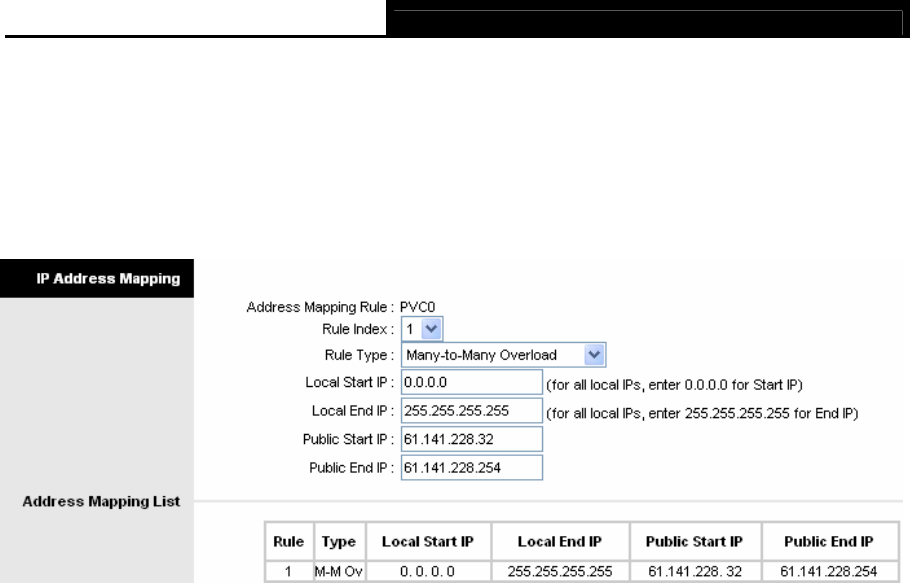910x583 pixels.
Task: Click the 0.0.0.0 cell in the table row
Action: point(428,571)
